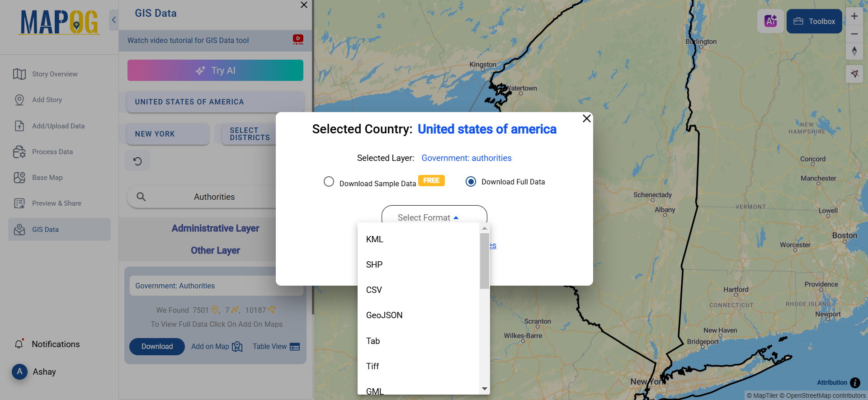
Task: Open Add/Upload Data from the sidebar
Action: (19, 126)
